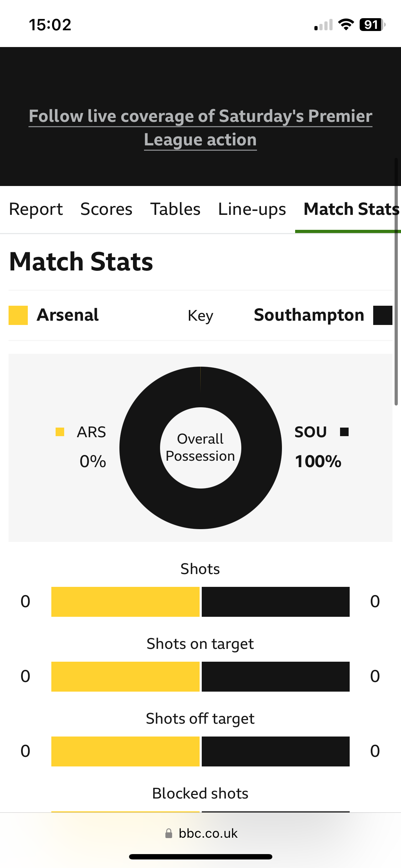Viewport: 401px width, 868px height.
Task: Tap the Wi-Fi status icon
Action: [x=346, y=25]
